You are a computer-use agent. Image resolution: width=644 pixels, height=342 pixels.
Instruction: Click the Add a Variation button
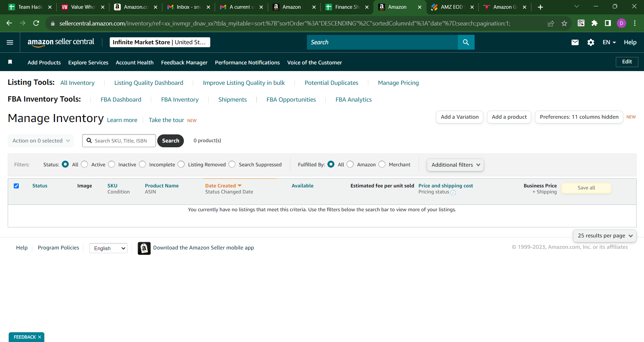coord(460,117)
